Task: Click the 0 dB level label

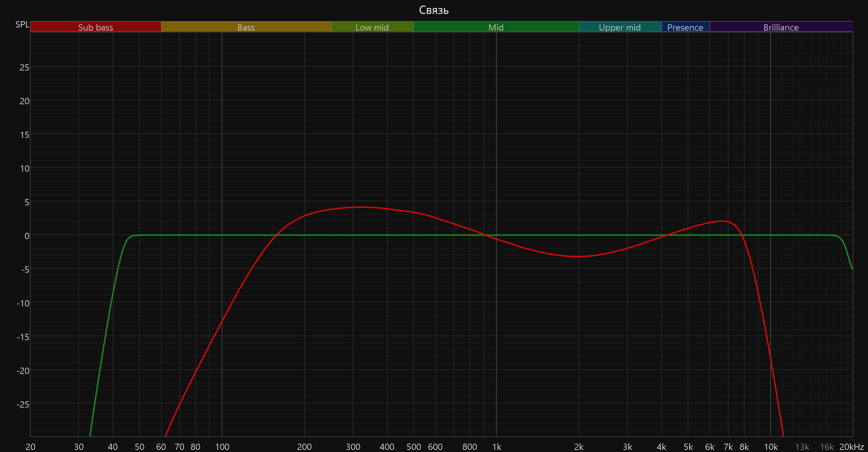Action: click(x=27, y=236)
